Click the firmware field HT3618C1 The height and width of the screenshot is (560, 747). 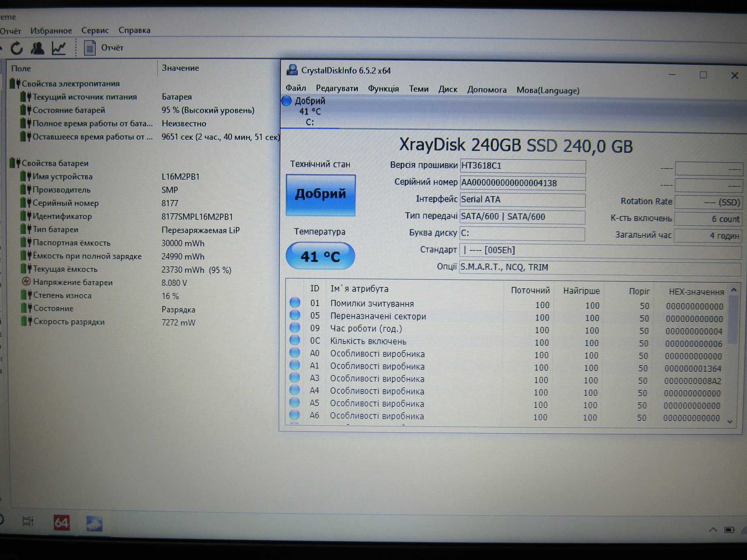point(523,166)
